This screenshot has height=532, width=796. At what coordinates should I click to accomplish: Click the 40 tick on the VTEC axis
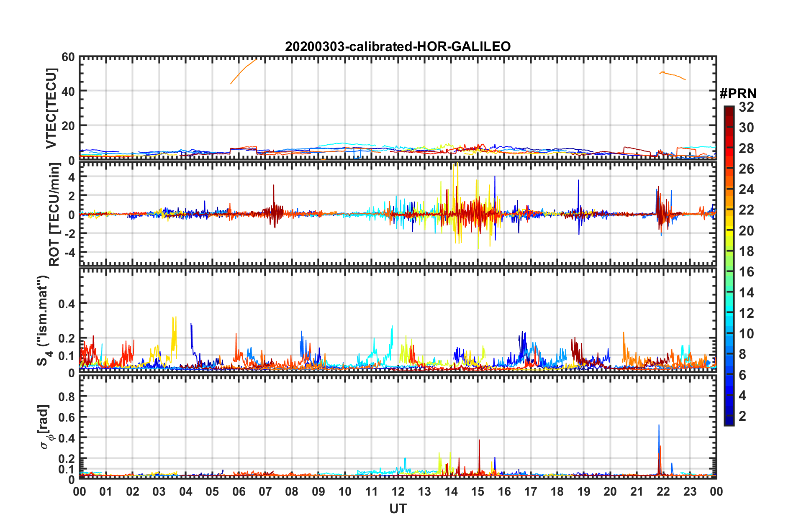pyautogui.click(x=68, y=91)
